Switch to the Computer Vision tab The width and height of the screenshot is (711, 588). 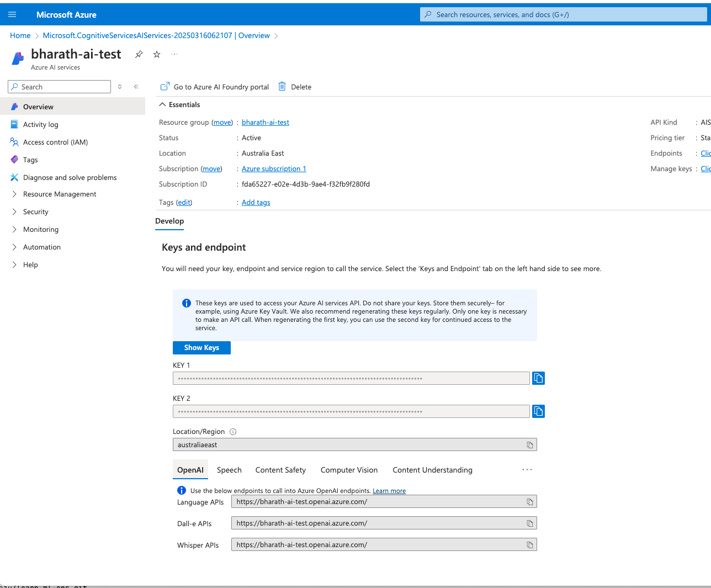coord(349,470)
